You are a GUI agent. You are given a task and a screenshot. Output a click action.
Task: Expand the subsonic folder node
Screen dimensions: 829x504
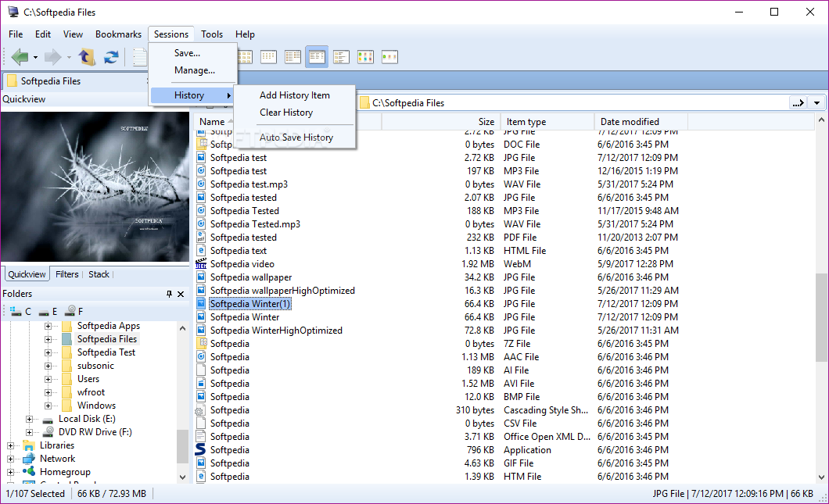coord(48,366)
